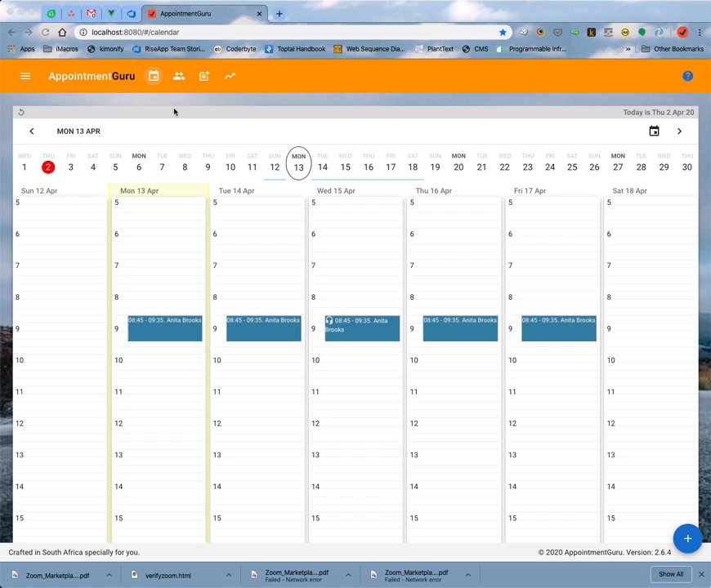711x588 pixels.
Task: Open the PlantText bookmark
Action: click(x=434, y=49)
